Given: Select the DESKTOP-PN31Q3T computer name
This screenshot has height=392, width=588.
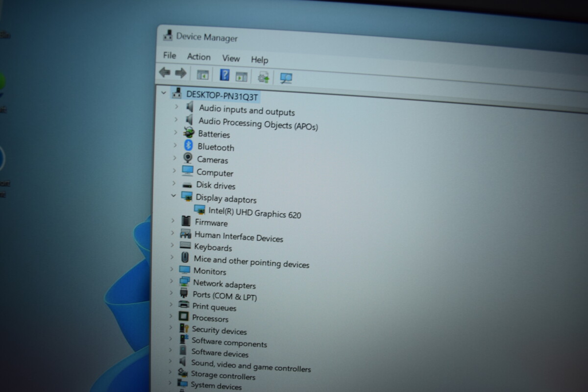Looking at the screenshot, I should coord(222,95).
